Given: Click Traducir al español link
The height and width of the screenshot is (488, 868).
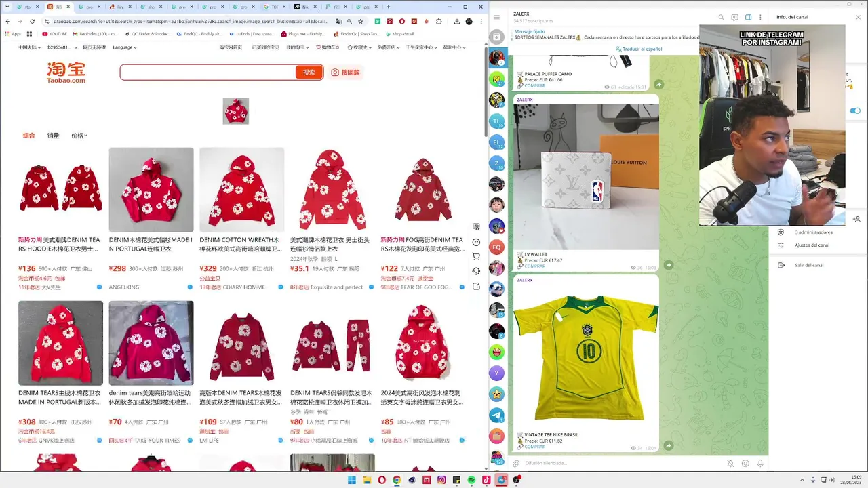Looking at the screenshot, I should (639, 49).
